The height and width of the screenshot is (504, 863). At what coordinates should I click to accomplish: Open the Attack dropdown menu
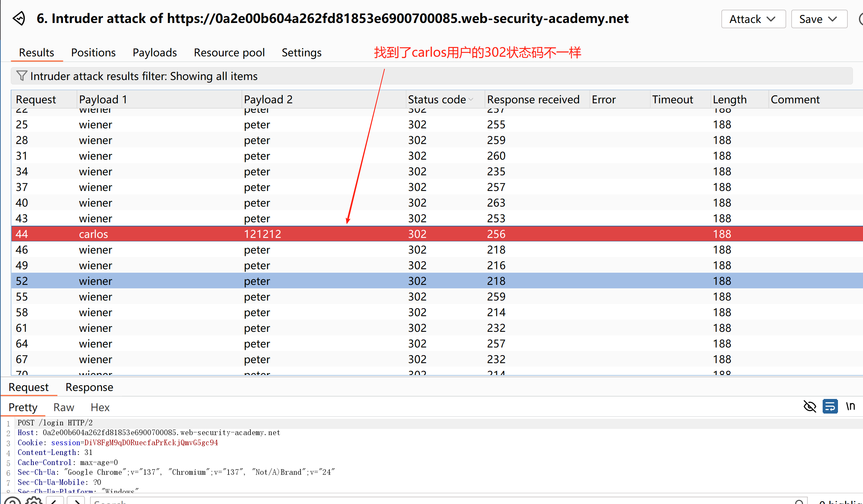tap(753, 19)
